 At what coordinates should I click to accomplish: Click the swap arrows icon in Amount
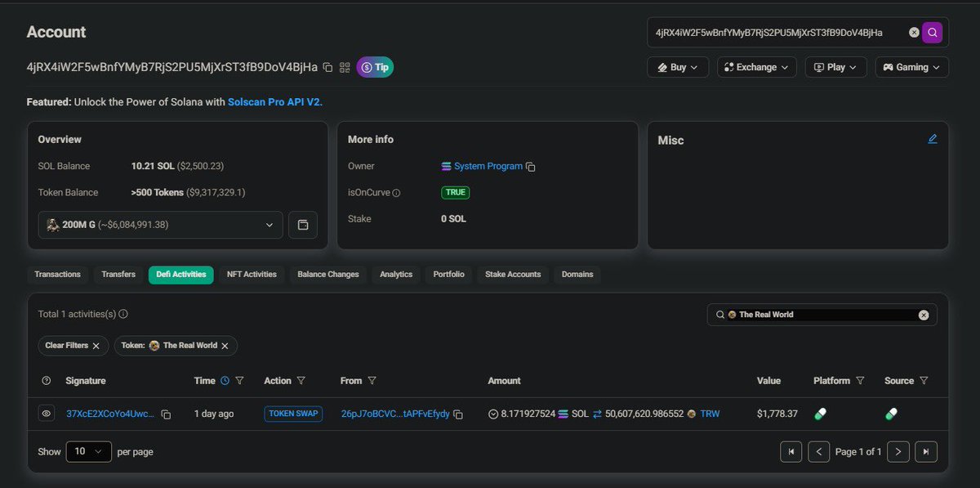[x=597, y=414]
